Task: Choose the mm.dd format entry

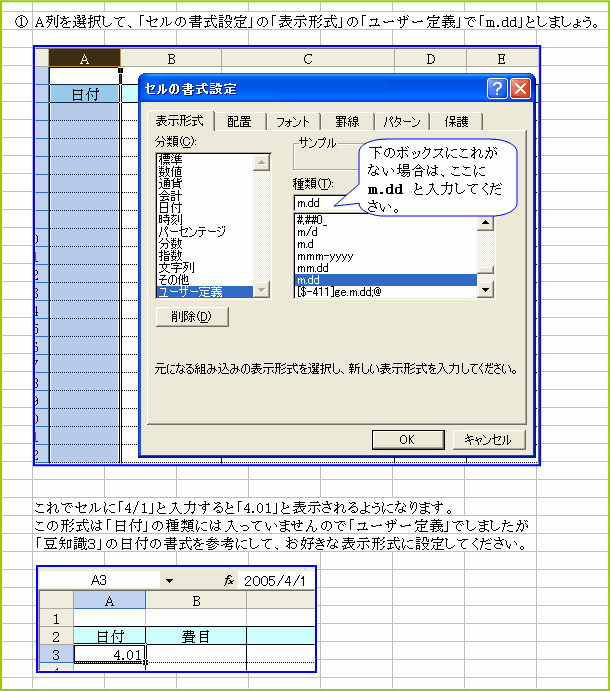Action: 386,268
